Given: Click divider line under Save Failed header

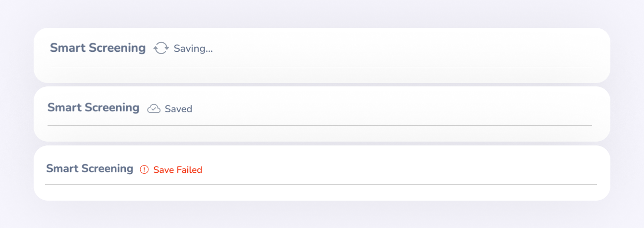Looking at the screenshot, I should click(x=321, y=184).
